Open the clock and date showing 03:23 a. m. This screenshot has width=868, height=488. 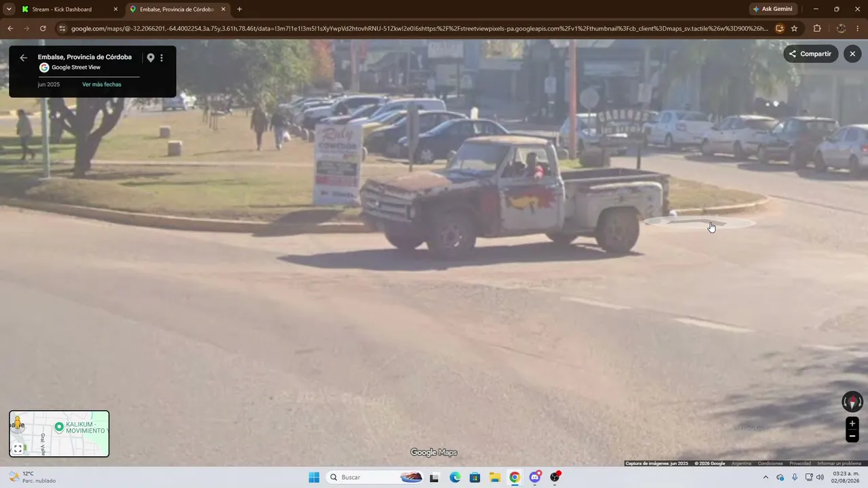[846, 477]
